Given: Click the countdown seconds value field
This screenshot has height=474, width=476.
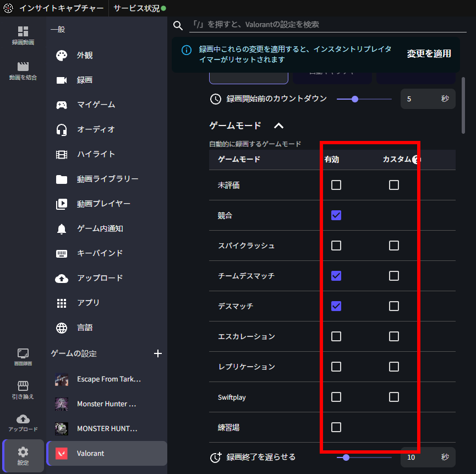Looking at the screenshot, I should point(428,99).
